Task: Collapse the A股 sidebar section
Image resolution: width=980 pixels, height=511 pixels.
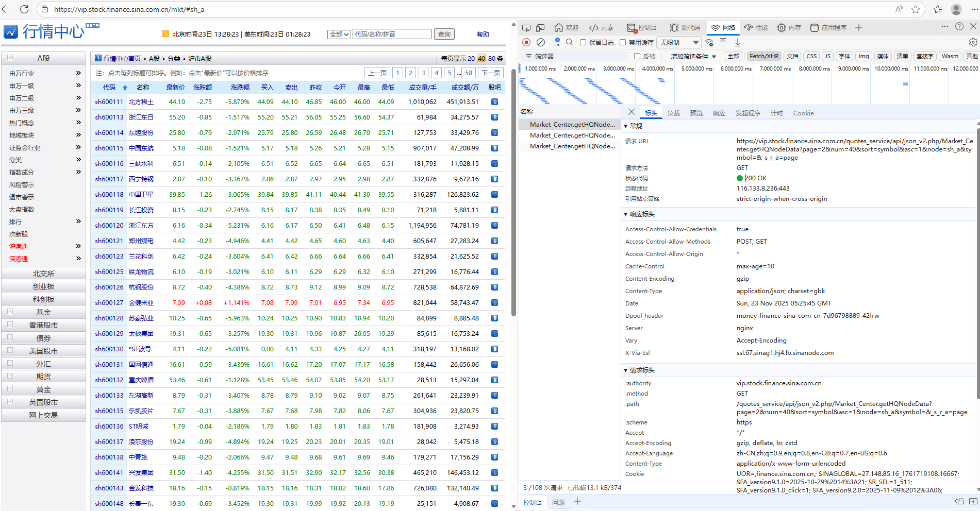Action: tap(10, 58)
